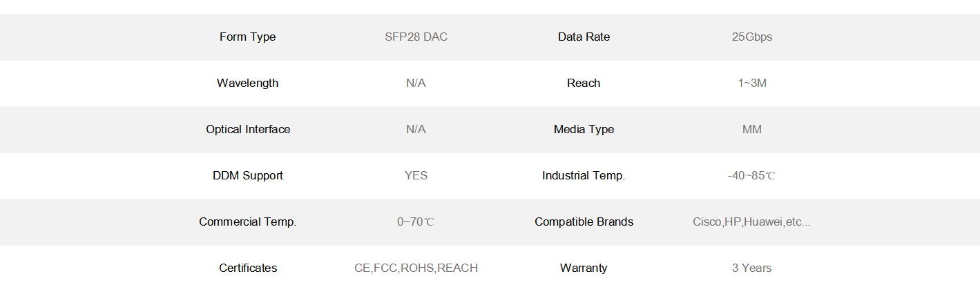Click the Compatible Brands label

(584, 222)
